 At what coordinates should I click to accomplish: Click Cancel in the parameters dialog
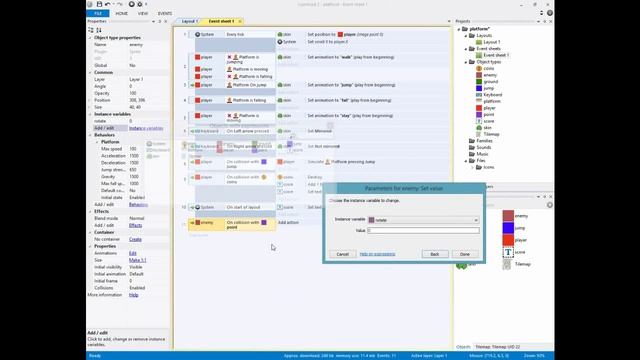point(342,254)
